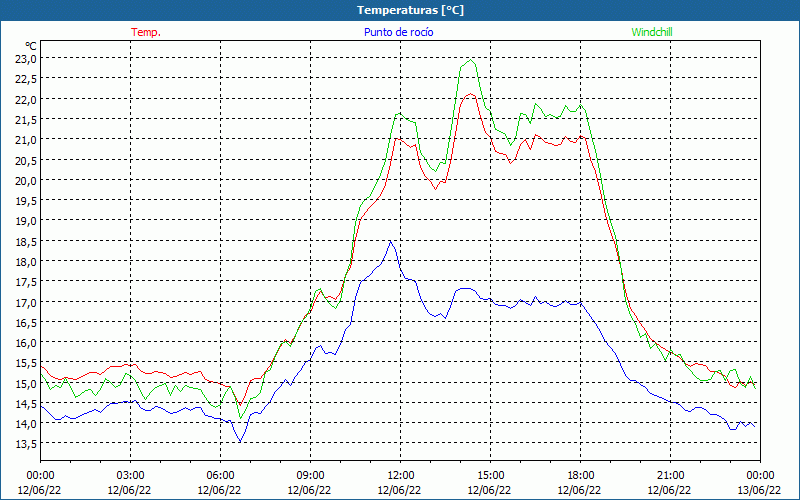
Task: Click the 18,5 y-axis value
Action: 26,241
